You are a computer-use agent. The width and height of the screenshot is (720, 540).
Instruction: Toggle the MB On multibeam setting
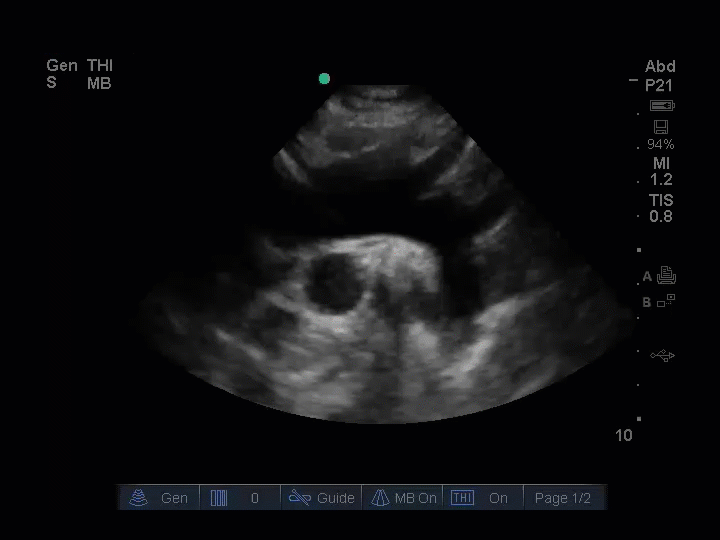(x=404, y=498)
